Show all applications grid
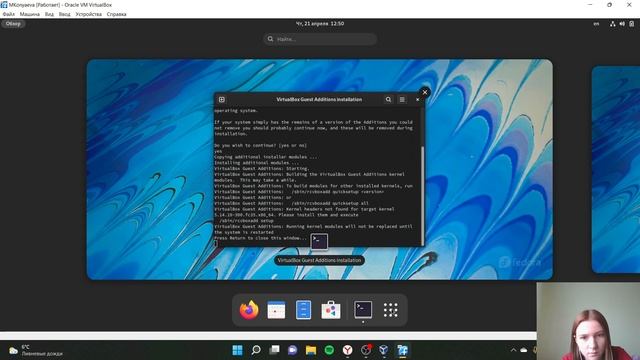The width and height of the screenshot is (640, 360). coord(391,310)
